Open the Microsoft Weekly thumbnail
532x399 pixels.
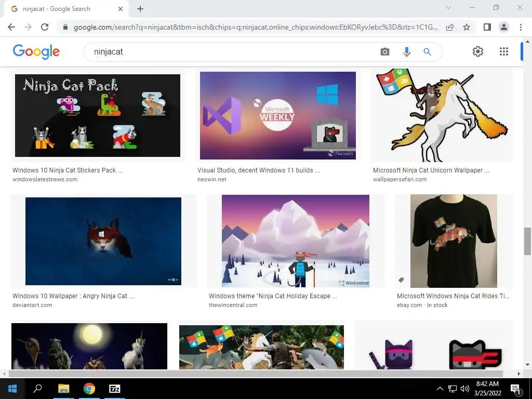tap(278, 115)
